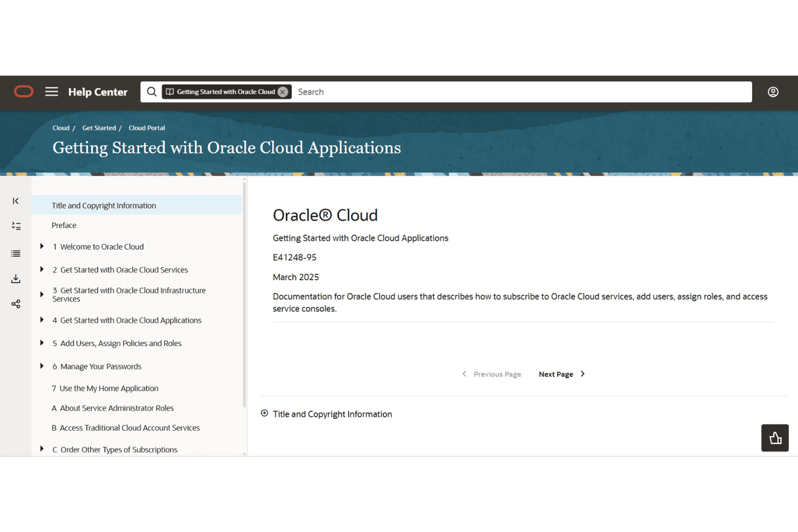Open A About Service Administrator Roles
Screen dimensions: 798x532
click(113, 408)
